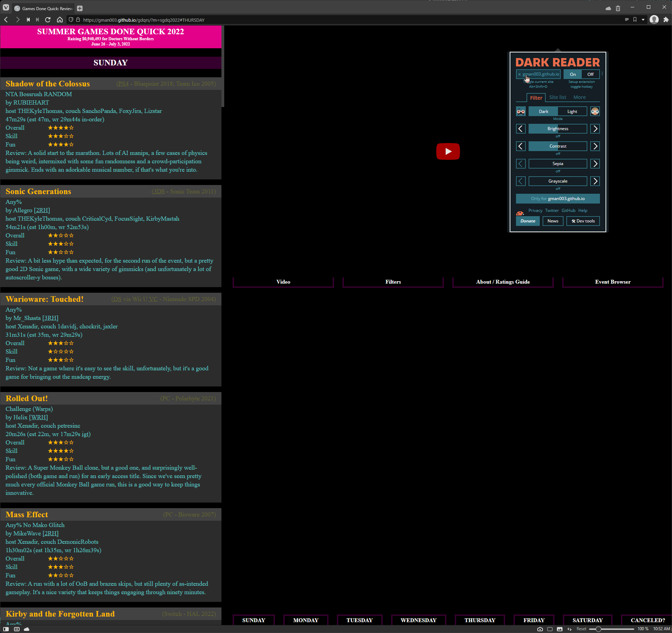
Task: Open Dev tools in Dark Reader
Action: click(x=583, y=221)
